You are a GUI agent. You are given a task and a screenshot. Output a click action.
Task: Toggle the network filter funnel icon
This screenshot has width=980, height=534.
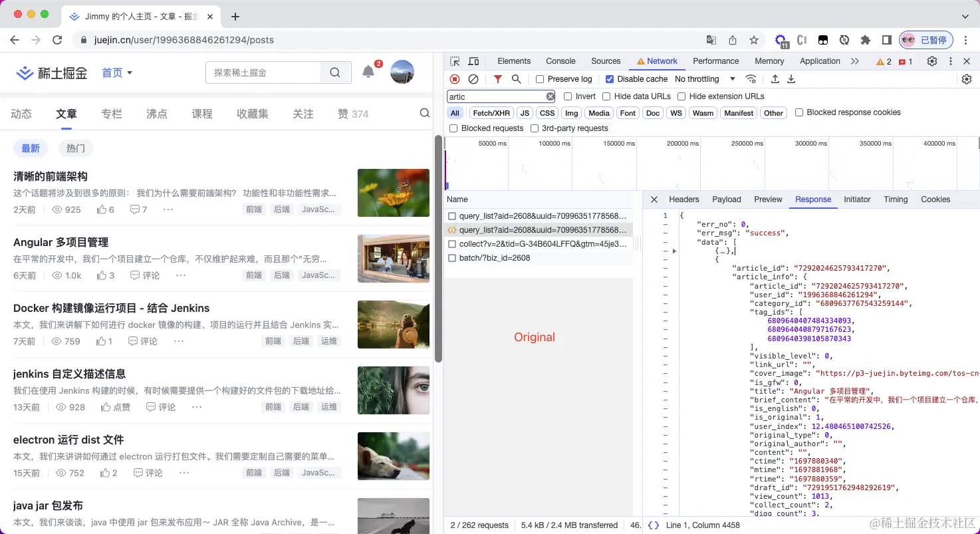tap(498, 79)
